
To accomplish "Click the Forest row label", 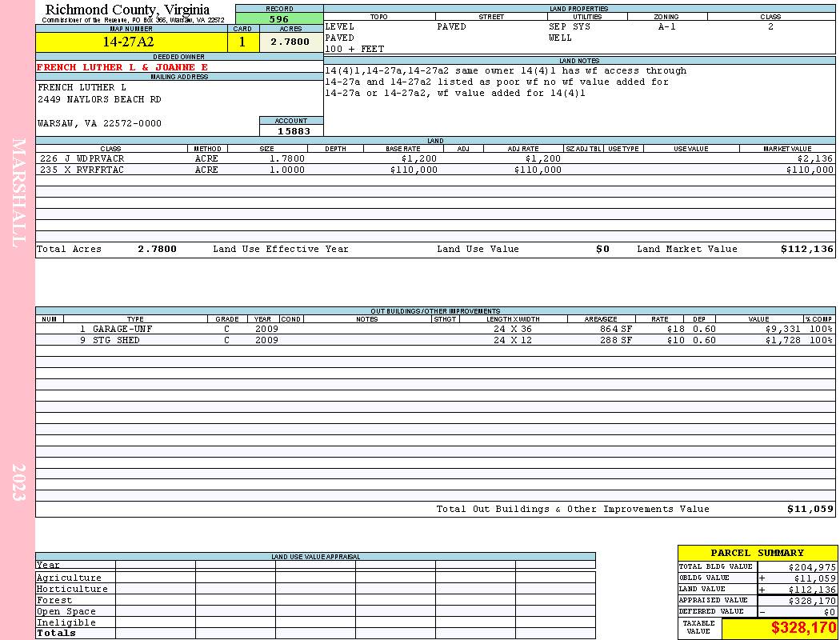I will pyautogui.click(x=54, y=600).
